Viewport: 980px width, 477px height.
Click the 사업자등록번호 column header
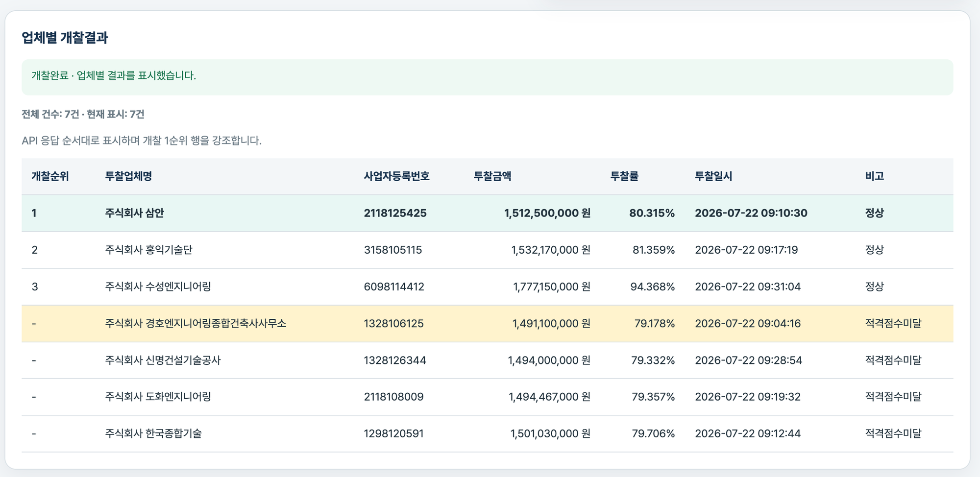pyautogui.click(x=396, y=176)
